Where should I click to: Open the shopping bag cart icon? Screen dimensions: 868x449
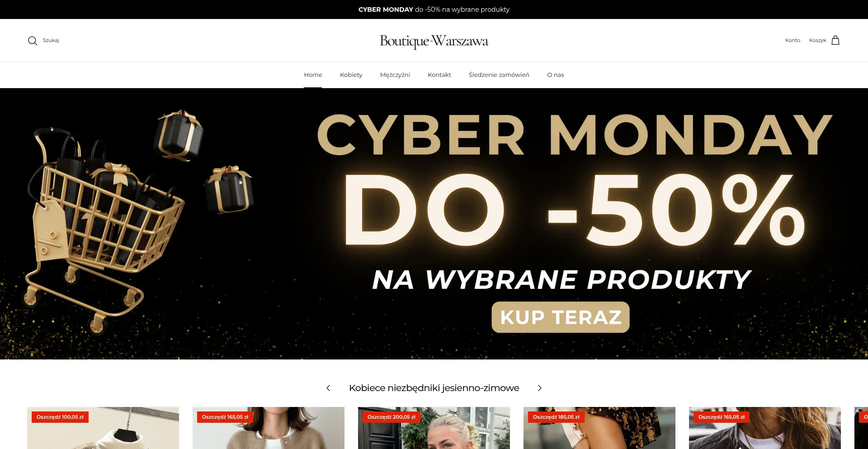click(835, 40)
